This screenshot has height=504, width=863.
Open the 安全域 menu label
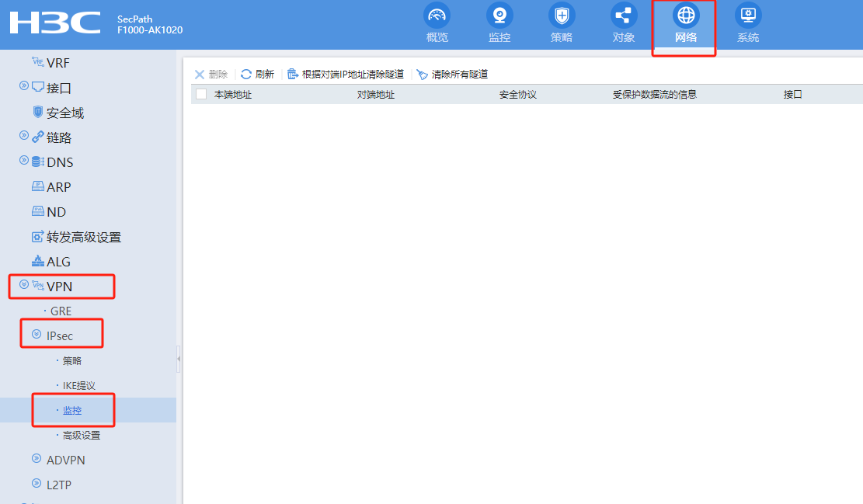click(x=65, y=113)
